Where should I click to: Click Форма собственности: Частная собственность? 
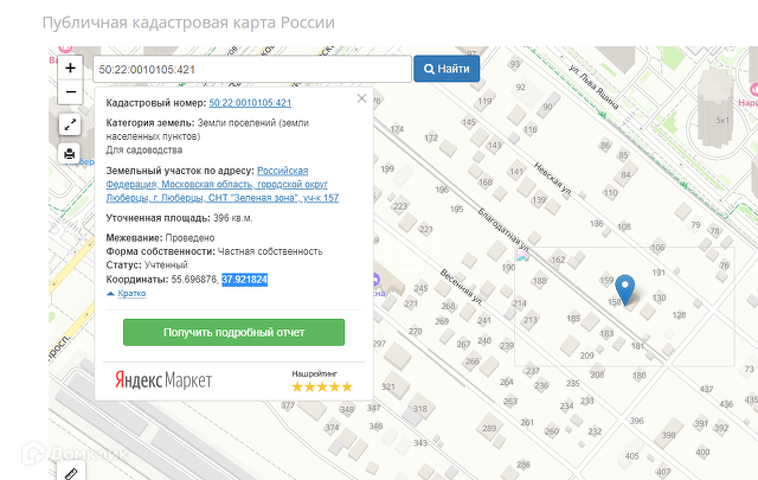214,251
